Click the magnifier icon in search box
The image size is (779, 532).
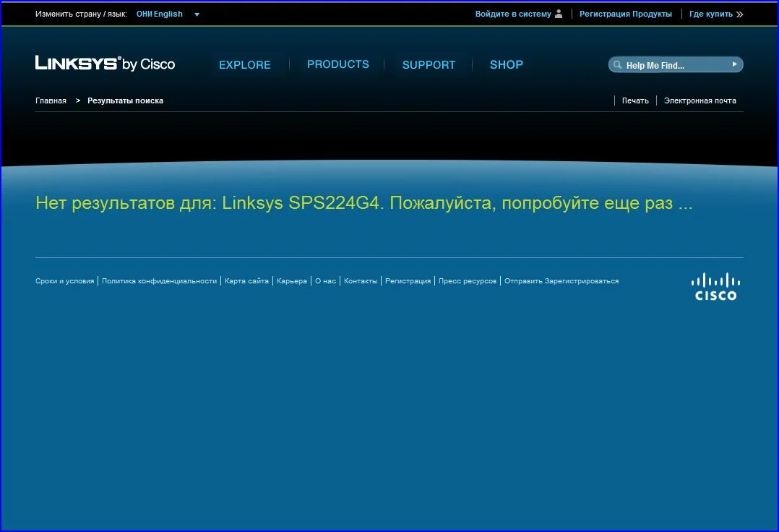pyautogui.click(x=617, y=64)
